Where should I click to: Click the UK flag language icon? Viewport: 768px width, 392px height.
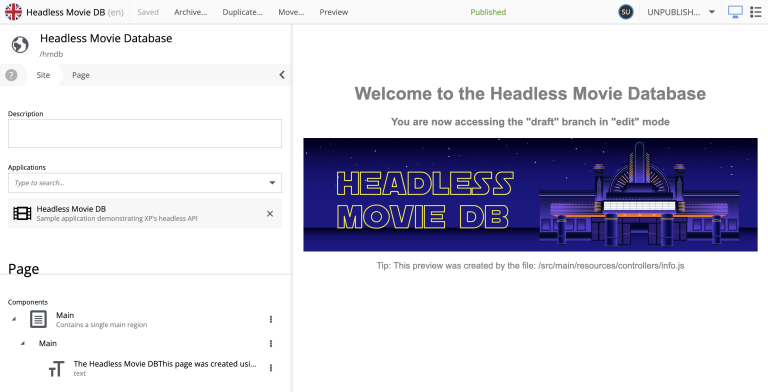(13, 12)
